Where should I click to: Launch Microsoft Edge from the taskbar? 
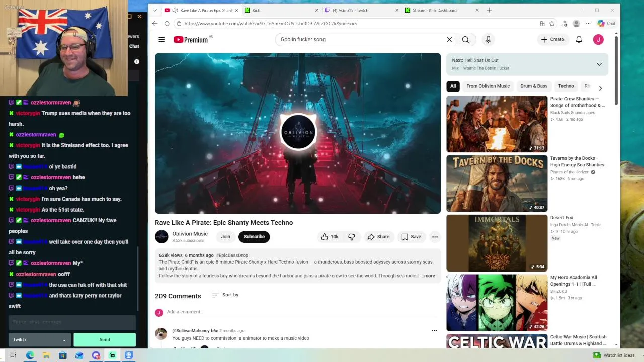(x=30, y=355)
